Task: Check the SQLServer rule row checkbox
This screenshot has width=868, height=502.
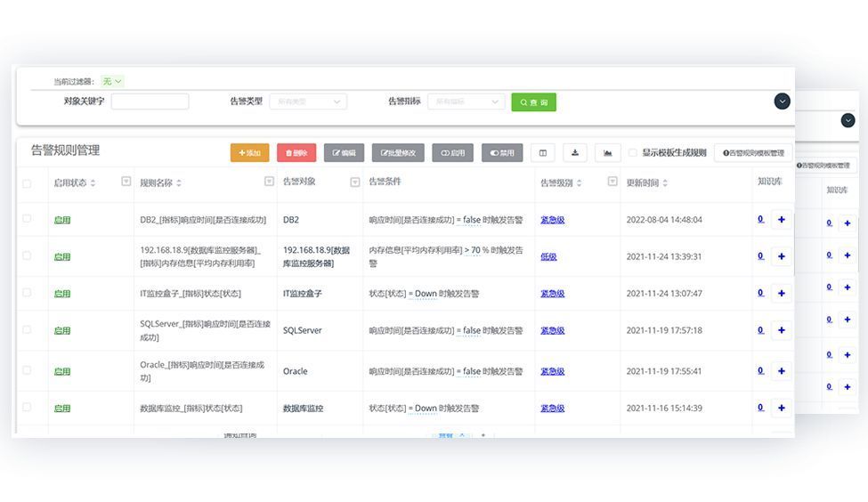Action: (x=27, y=329)
